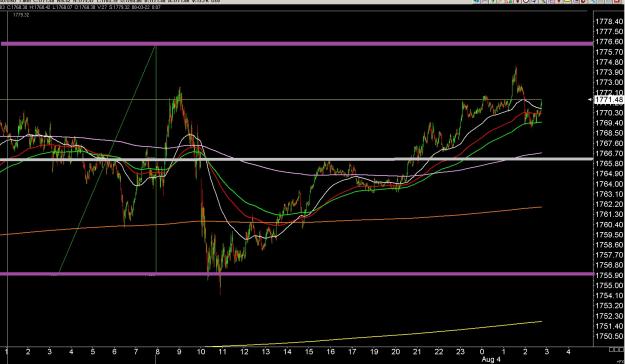Click the 1754.10 price axis label

click(x=609, y=296)
